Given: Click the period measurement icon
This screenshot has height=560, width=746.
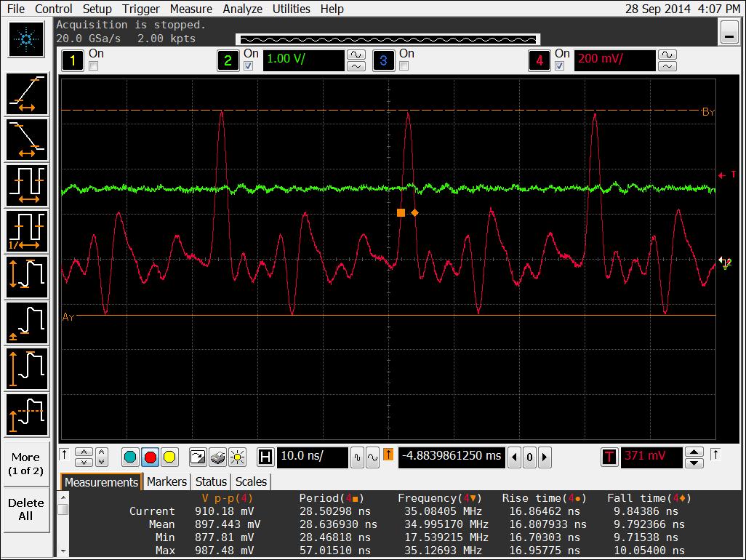Looking at the screenshot, I should pos(28,185).
